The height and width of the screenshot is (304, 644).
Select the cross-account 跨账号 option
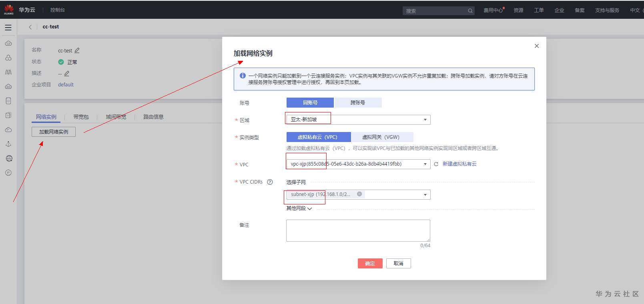[358, 103]
